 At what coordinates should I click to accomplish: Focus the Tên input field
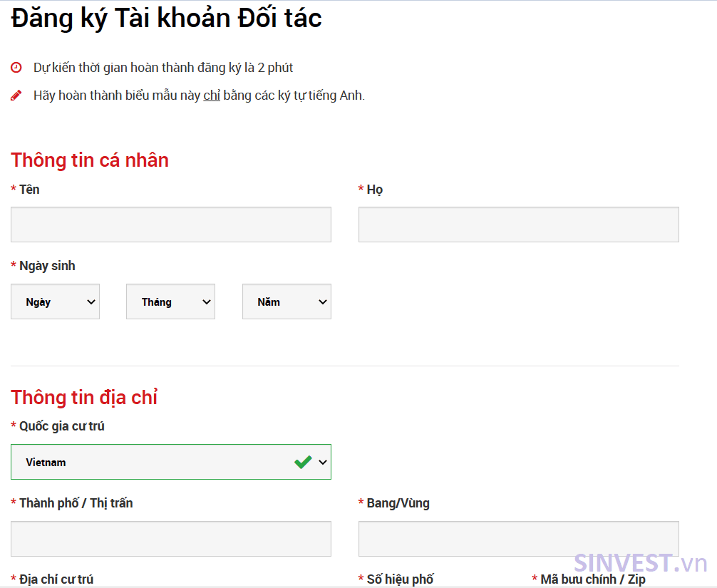(171, 225)
